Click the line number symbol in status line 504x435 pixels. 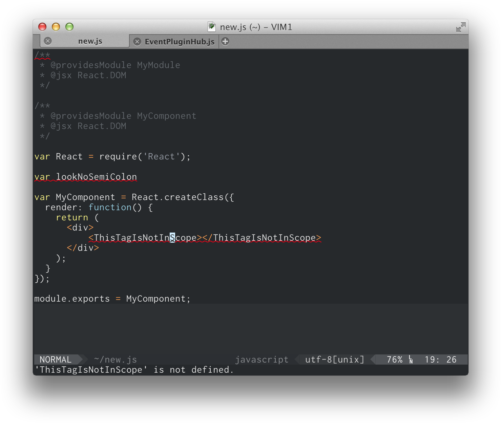point(411,360)
